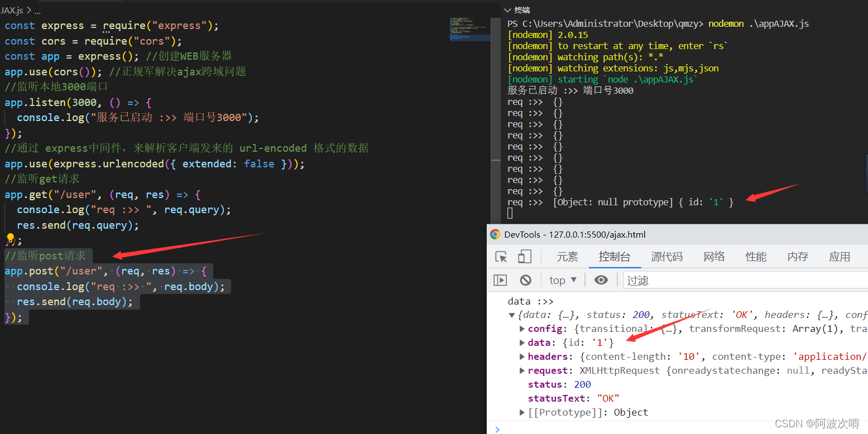Toggle device toolbar icon in DevTools
Viewport: 868px width, 434px height.
[525, 257]
